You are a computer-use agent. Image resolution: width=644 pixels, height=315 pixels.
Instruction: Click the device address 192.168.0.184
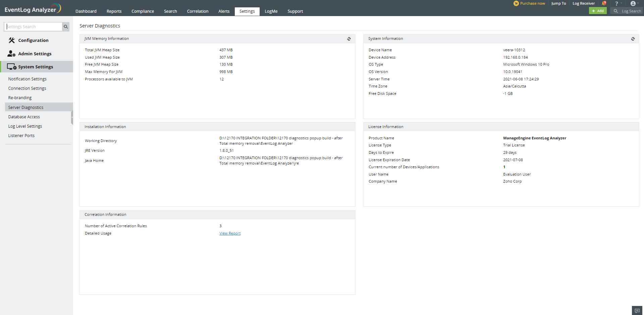[x=515, y=58]
